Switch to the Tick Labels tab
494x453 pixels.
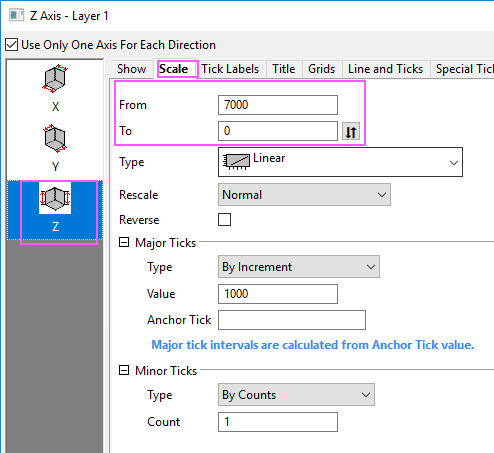click(x=230, y=69)
